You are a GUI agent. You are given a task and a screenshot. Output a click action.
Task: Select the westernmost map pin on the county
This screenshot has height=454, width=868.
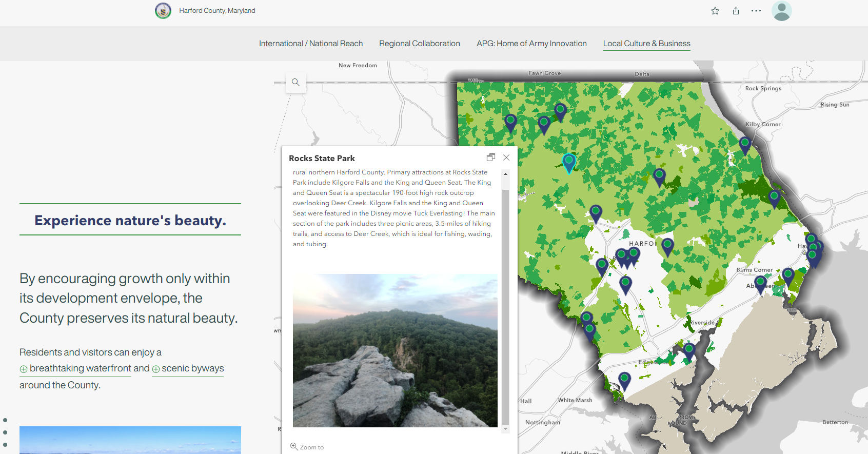click(510, 123)
